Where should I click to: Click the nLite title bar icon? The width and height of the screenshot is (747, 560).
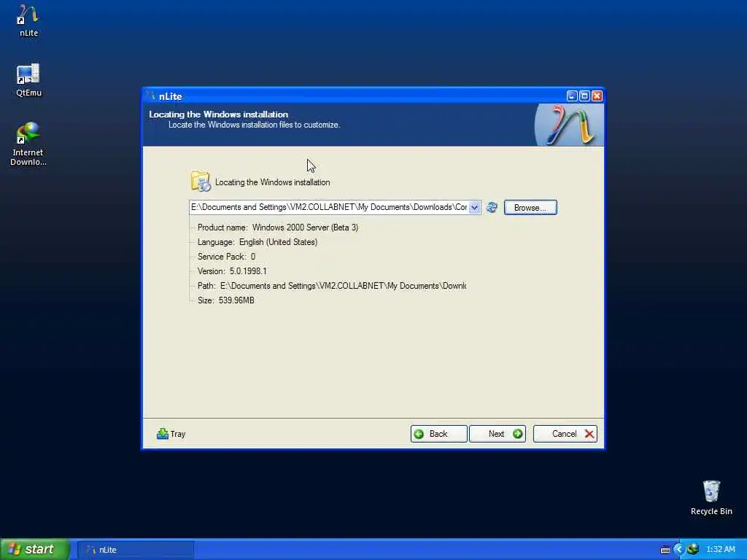152,96
